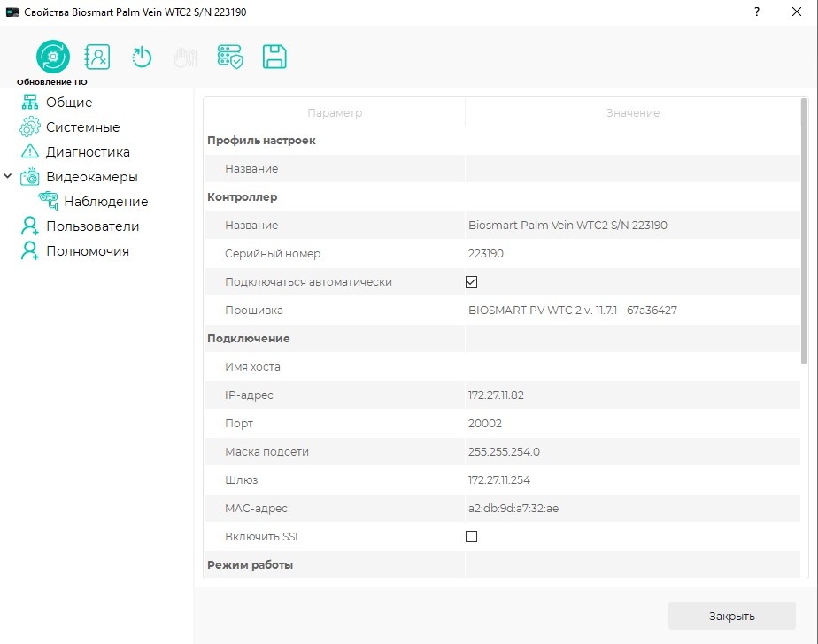Click the Параметр column header
This screenshot has width=818, height=644.
coord(335,112)
